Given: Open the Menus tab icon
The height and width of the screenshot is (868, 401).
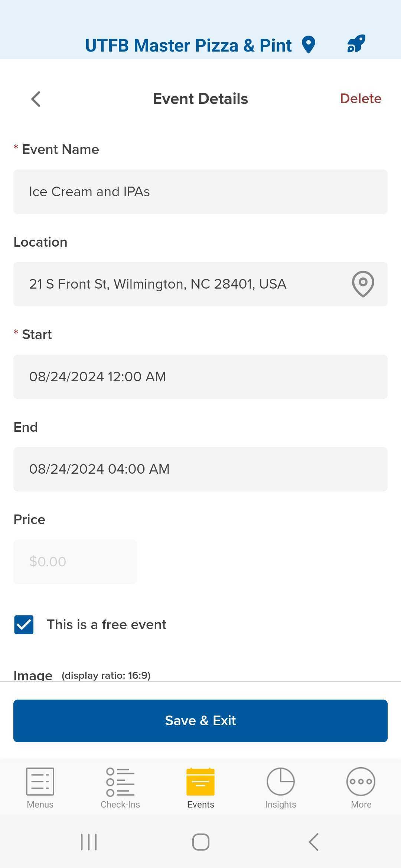Looking at the screenshot, I should click(40, 781).
